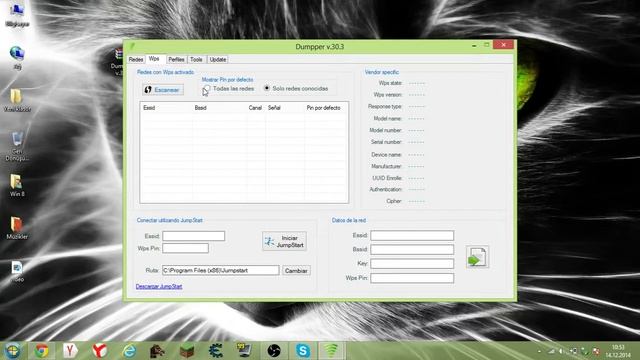Click the Iniciar JumpStart button

(x=284, y=241)
